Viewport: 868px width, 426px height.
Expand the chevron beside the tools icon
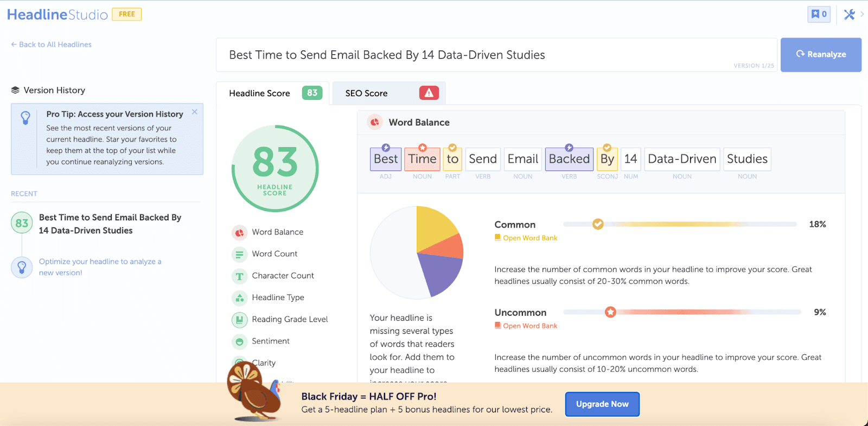tap(862, 15)
